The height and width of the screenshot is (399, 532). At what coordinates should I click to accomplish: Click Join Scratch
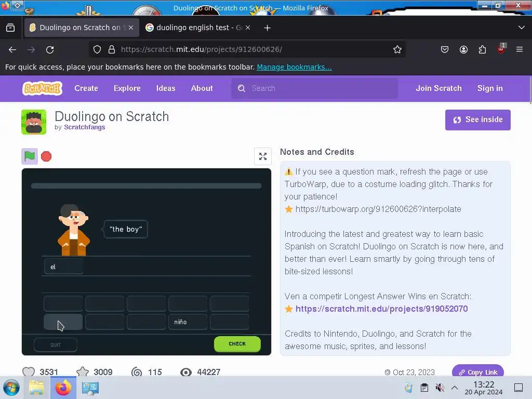438,88
